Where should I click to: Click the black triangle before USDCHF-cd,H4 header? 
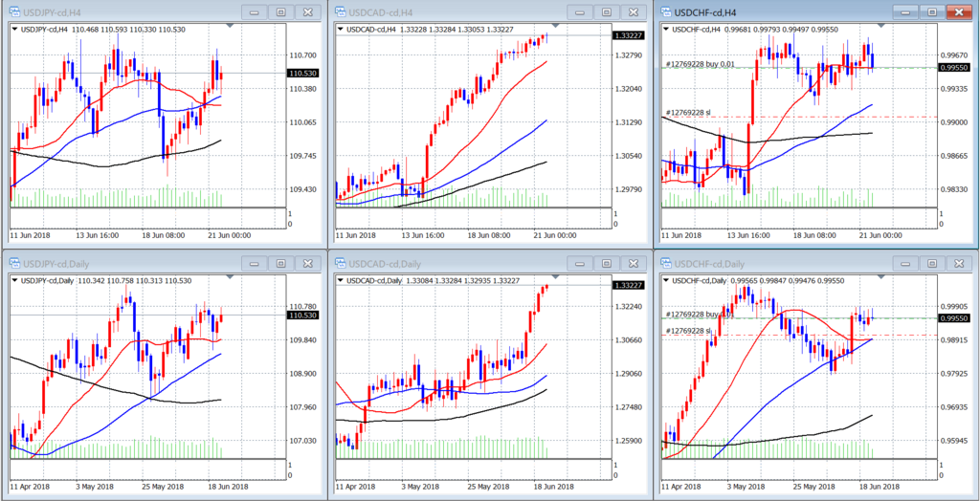pos(665,29)
